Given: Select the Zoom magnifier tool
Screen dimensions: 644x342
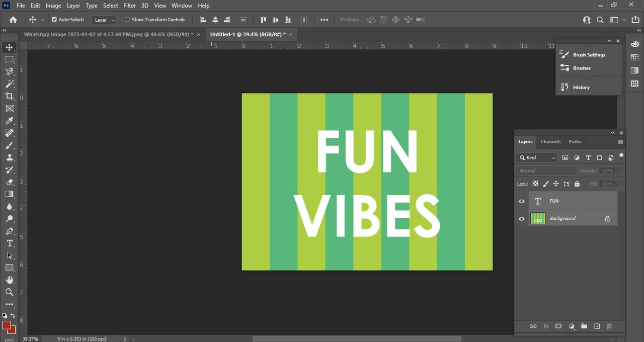Looking at the screenshot, I should [x=10, y=292].
